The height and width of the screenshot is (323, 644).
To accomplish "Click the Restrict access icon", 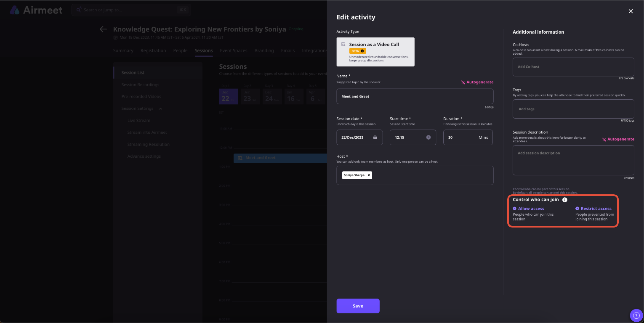I will (577, 209).
